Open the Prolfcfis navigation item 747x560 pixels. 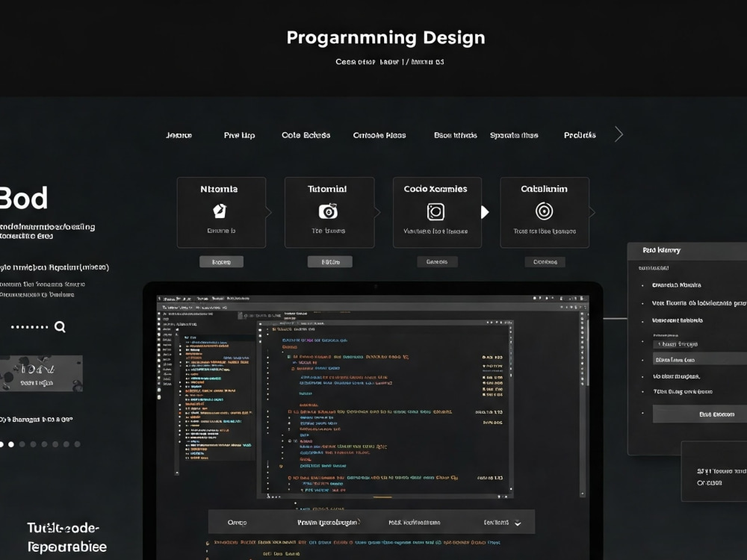tap(580, 135)
